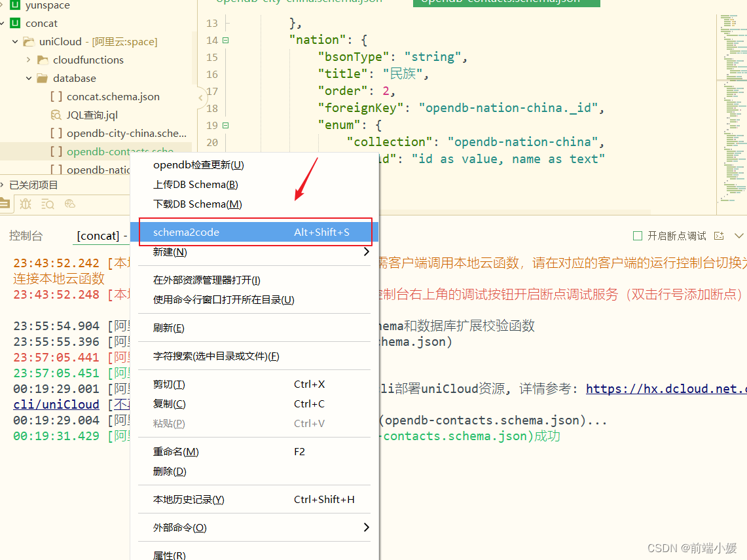Enable the 开启断点调试 checkbox
747x560 pixels.
pos(637,235)
